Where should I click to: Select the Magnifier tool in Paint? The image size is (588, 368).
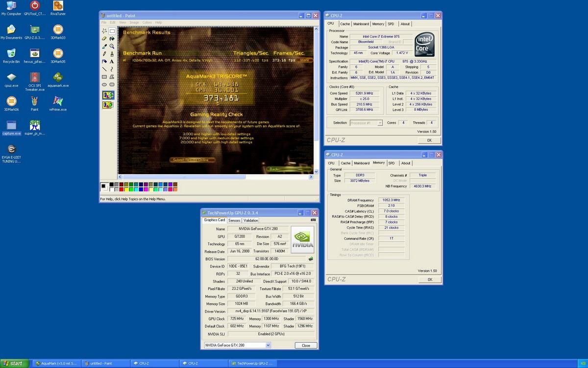click(112, 46)
